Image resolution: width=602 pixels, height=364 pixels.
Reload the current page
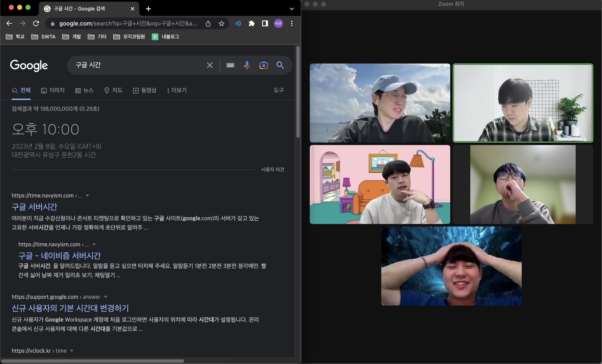point(36,23)
